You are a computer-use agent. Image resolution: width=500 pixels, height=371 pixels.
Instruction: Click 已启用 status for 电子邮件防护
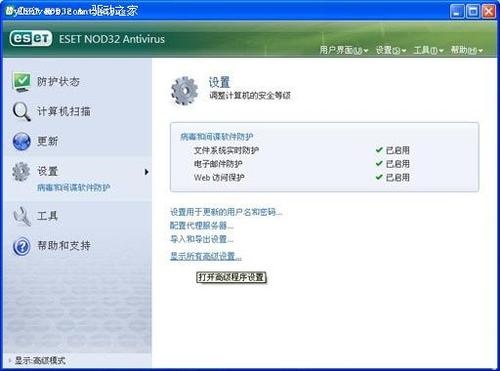pos(398,164)
